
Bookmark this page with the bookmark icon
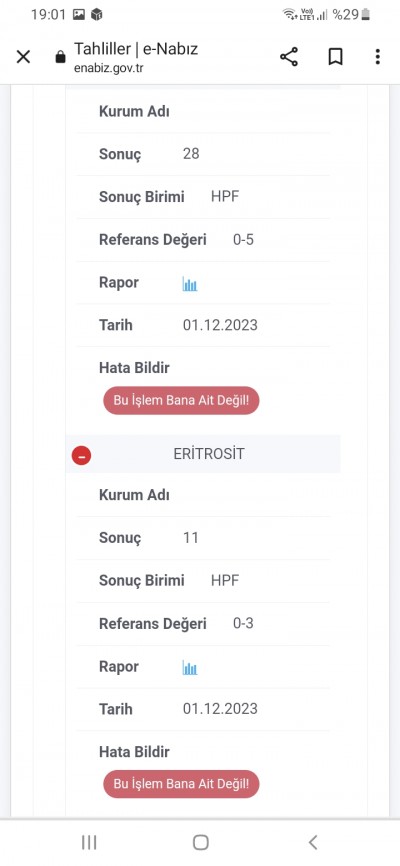coord(335,57)
